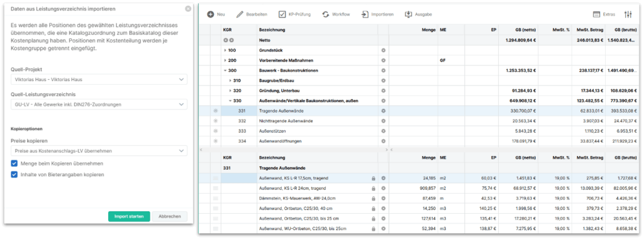Run the KP-Prüfung check
This screenshot has width=644, height=239.
click(282, 14)
